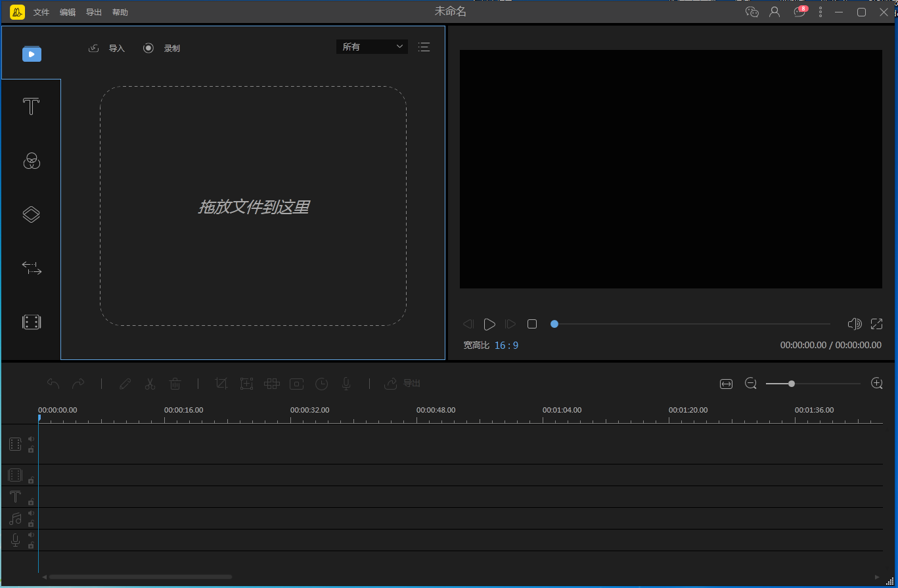Zoom in the timeline with plus
The width and height of the screenshot is (898, 588).
pos(876,384)
